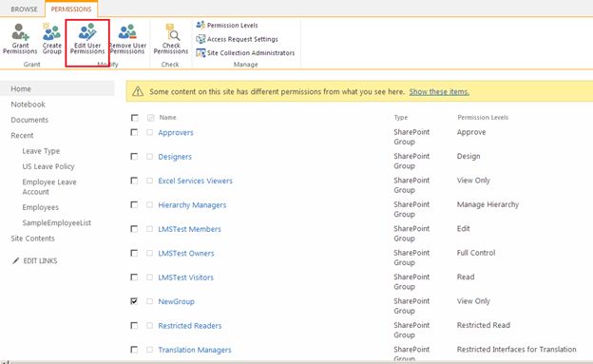Image resolution: width=593 pixels, height=364 pixels.
Task: Open Grant Permissions in the ribbon
Action: tap(20, 39)
